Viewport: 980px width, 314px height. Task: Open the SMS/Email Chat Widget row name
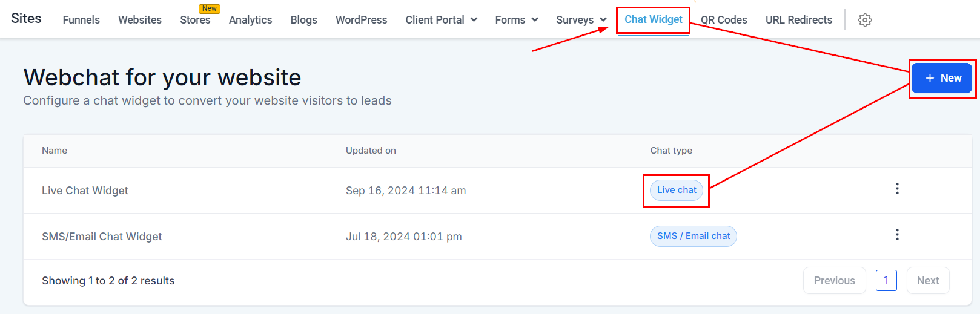click(x=102, y=237)
